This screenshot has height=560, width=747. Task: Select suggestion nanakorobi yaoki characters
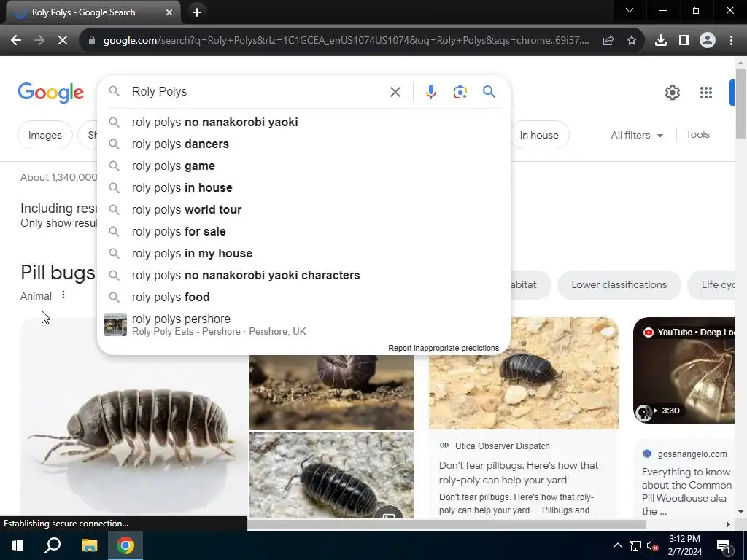[x=304, y=275]
